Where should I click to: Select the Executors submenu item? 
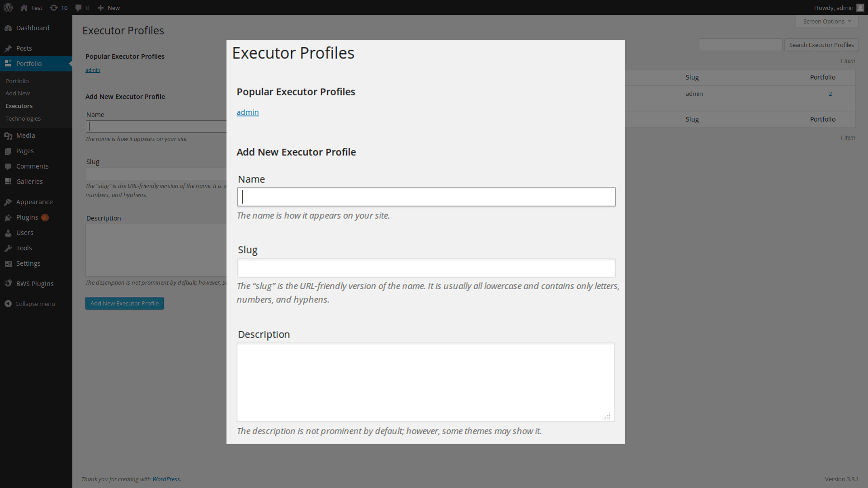[x=19, y=106]
